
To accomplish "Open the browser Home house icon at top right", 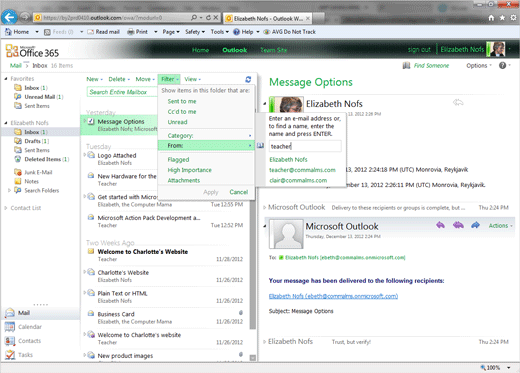I will pos(491,18).
